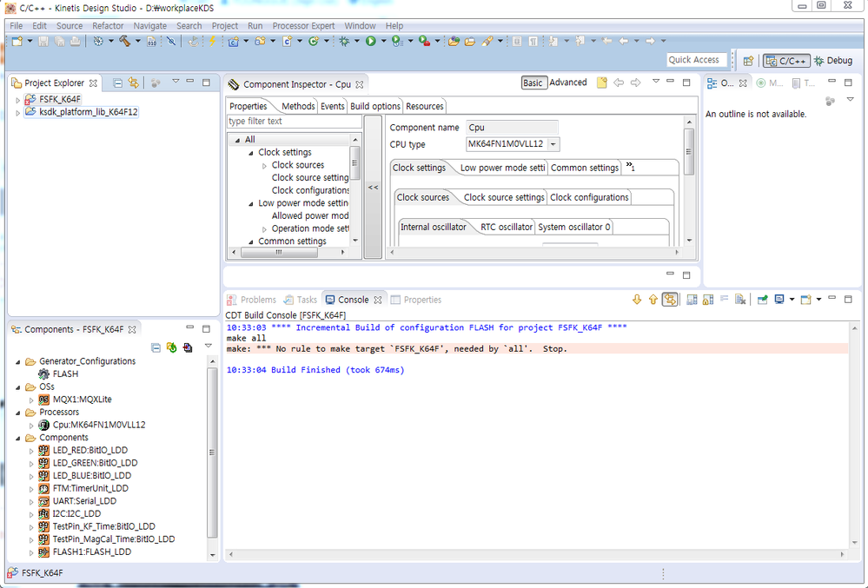This screenshot has height=588, width=868.
Task: Expand LED_RED:BitIO_LDD component
Action: [x=31, y=451]
